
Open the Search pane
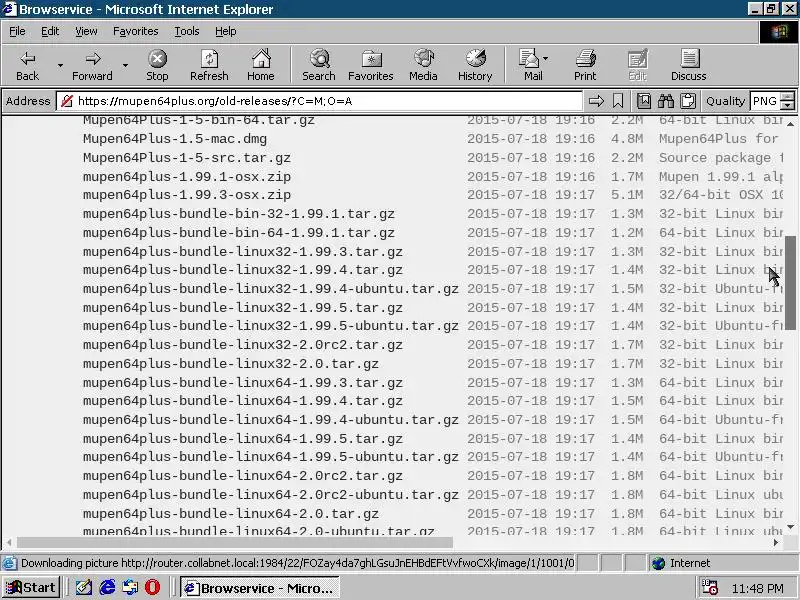319,65
